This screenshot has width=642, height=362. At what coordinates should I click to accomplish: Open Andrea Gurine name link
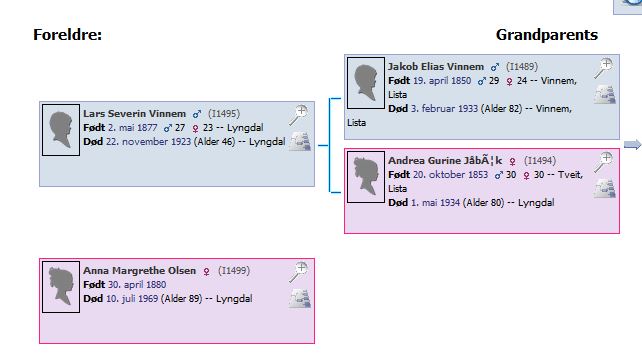(445, 161)
